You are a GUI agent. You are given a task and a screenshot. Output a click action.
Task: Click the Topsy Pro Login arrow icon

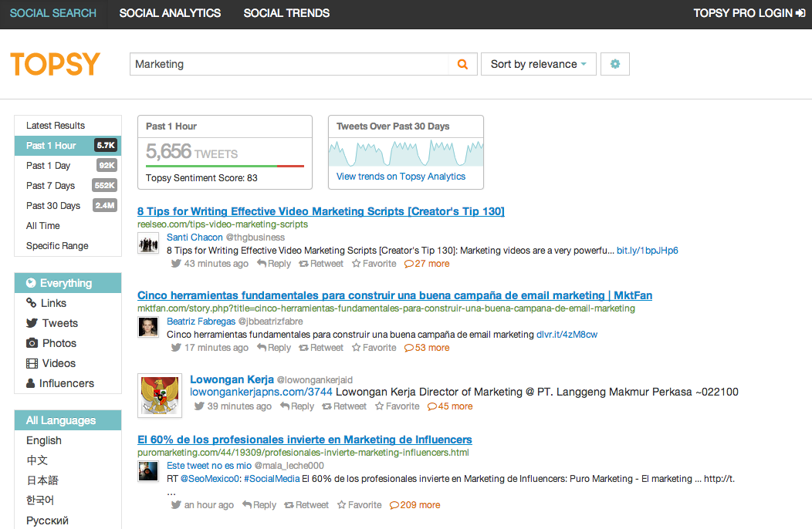800,13
